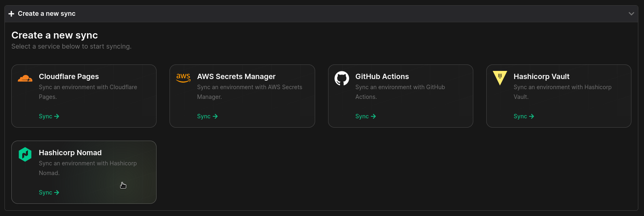Click the AWS logo icon
Image resolution: width=644 pixels, height=216 pixels.
click(x=183, y=78)
